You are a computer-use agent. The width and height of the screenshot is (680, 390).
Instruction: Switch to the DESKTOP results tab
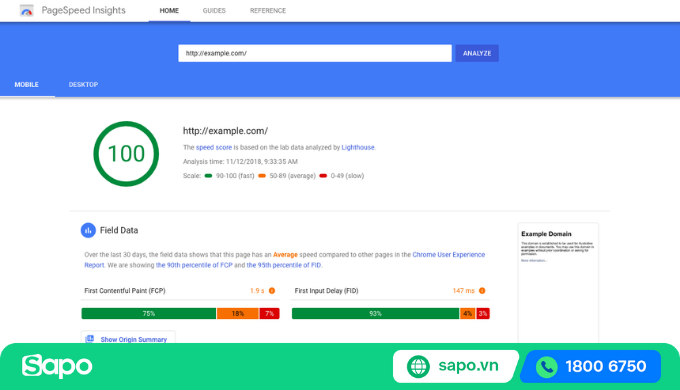click(x=83, y=85)
